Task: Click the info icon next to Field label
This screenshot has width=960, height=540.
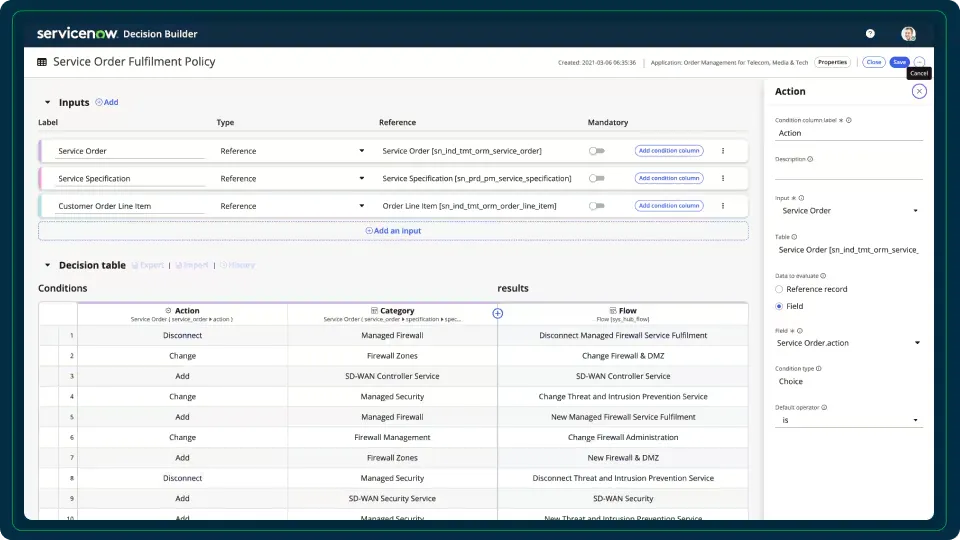Action: click(x=800, y=331)
